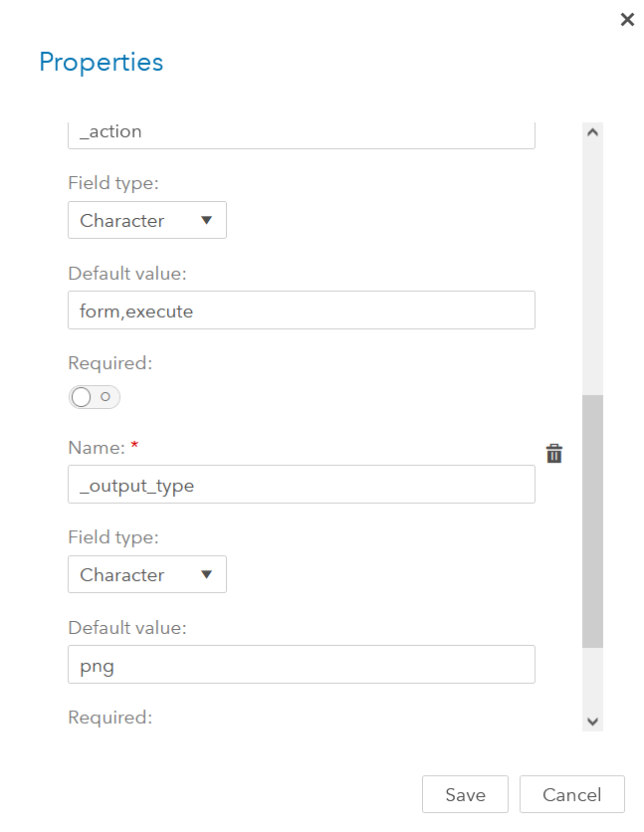Open the Field type selector below _output_type
The width and height of the screenshot is (644, 832).
pos(146,574)
